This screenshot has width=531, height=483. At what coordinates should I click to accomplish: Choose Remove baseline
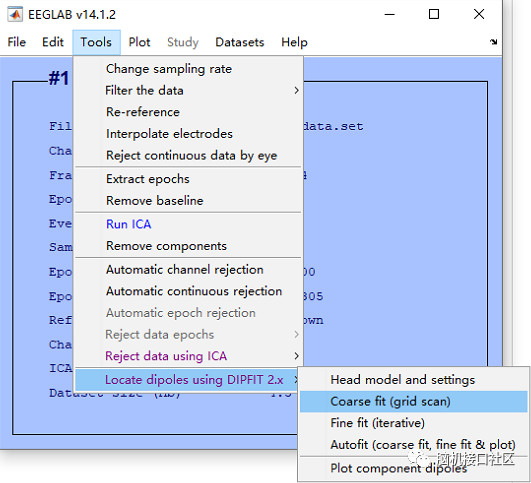(x=188, y=201)
